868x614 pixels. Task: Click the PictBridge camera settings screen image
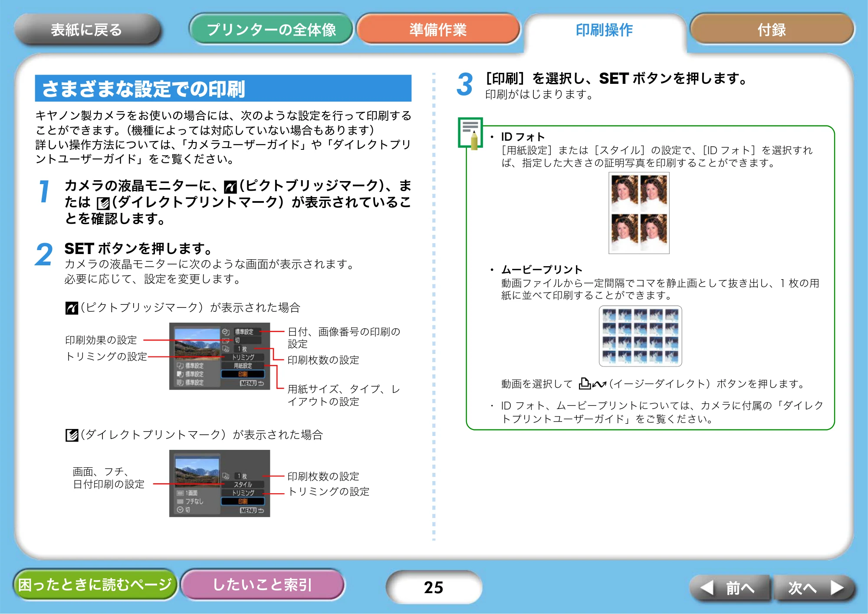(x=220, y=356)
